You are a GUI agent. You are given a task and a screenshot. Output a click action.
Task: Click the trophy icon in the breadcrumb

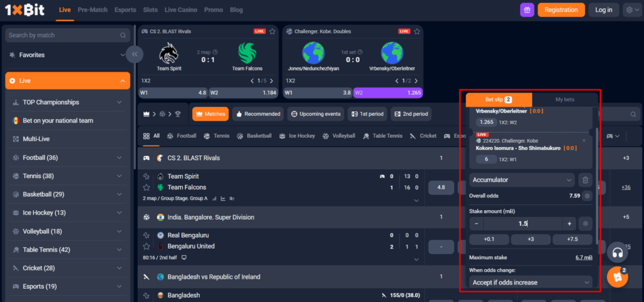178,114
